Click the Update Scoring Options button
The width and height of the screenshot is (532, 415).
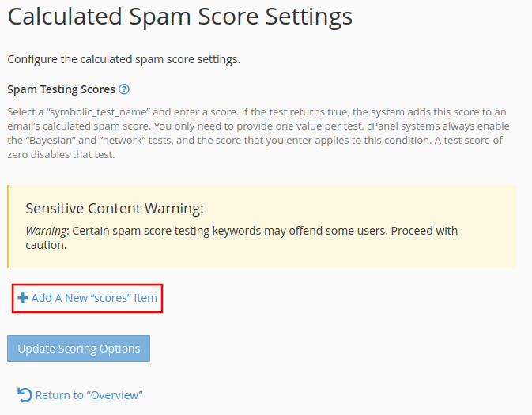point(79,349)
